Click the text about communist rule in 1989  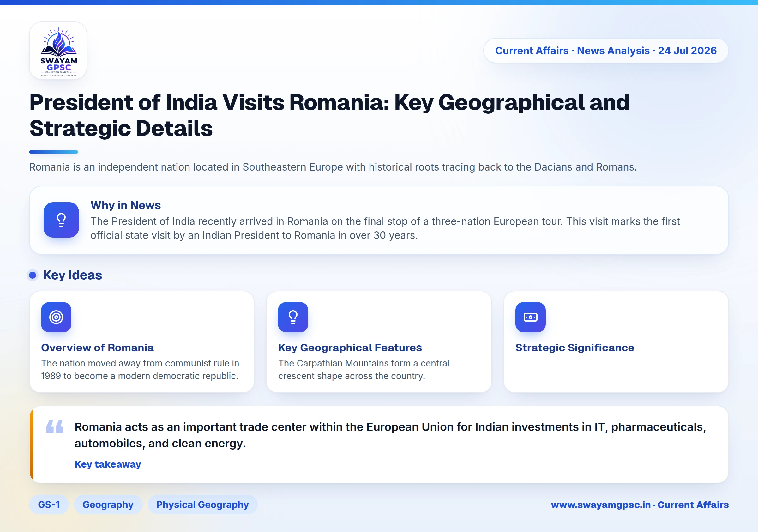point(140,370)
